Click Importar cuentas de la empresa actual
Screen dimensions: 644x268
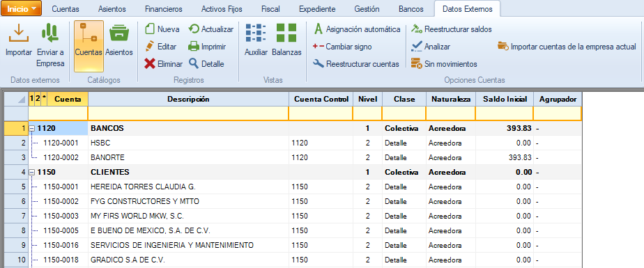567,47
